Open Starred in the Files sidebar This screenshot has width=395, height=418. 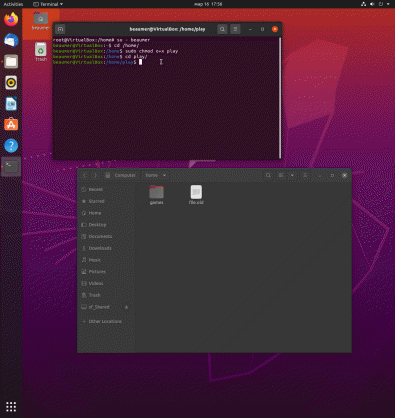point(106,201)
